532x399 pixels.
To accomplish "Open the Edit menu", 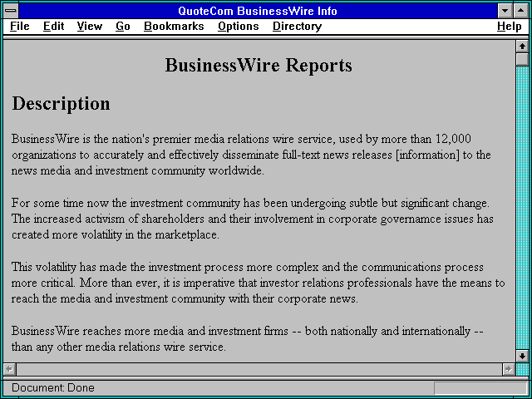I will pyautogui.click(x=53, y=27).
